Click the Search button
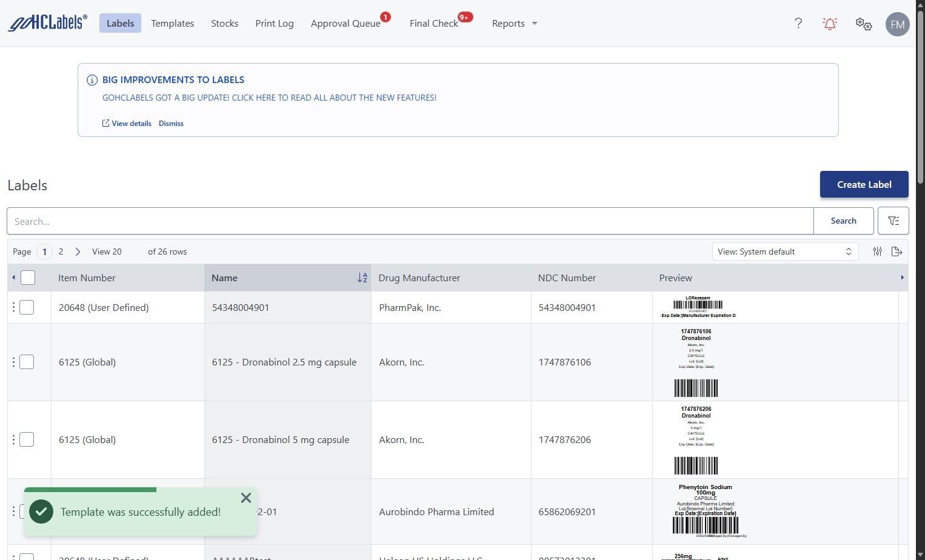This screenshot has height=560, width=925. click(843, 221)
